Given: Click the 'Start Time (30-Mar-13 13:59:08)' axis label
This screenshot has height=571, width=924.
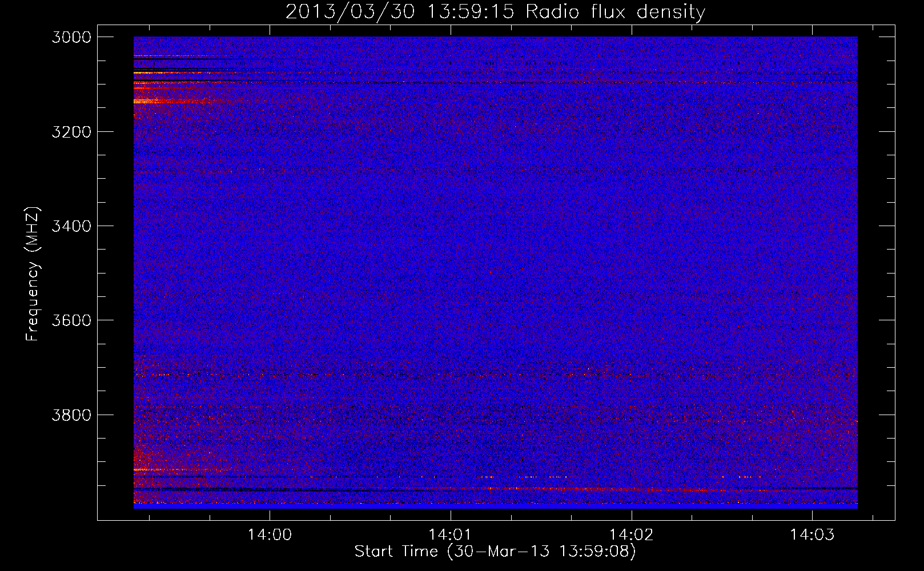Looking at the screenshot, I should pos(495,552).
